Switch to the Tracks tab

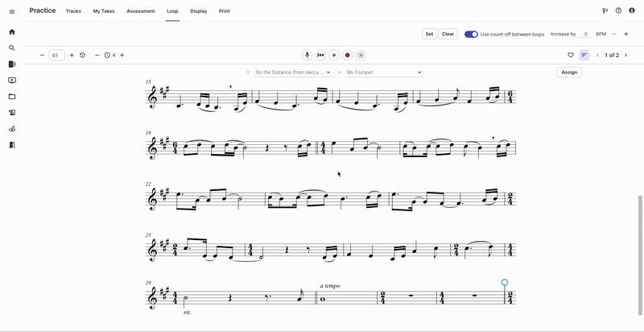pyautogui.click(x=73, y=11)
